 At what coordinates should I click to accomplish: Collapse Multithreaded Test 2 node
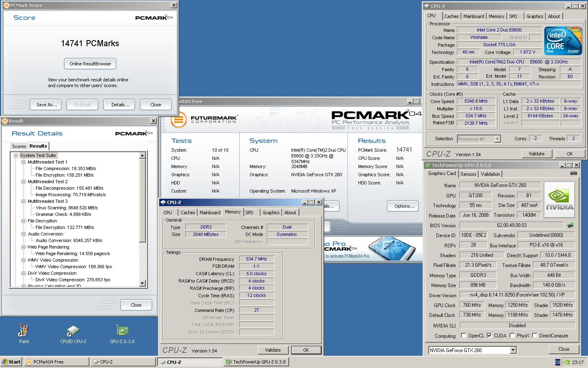[23, 182]
